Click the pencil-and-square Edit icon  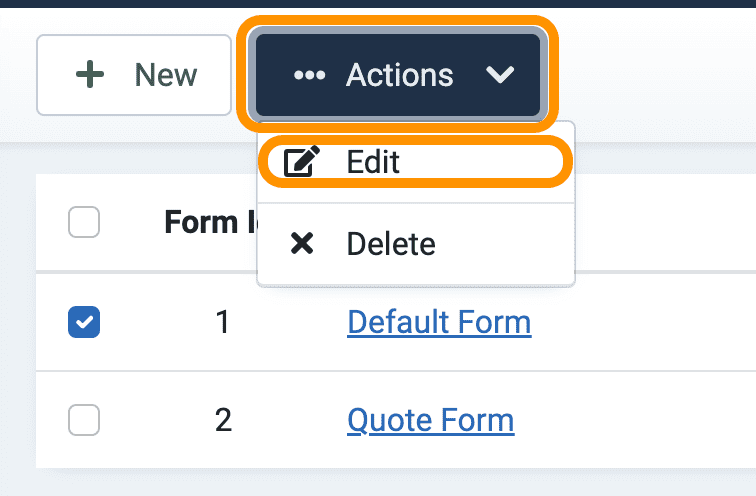[301, 161]
